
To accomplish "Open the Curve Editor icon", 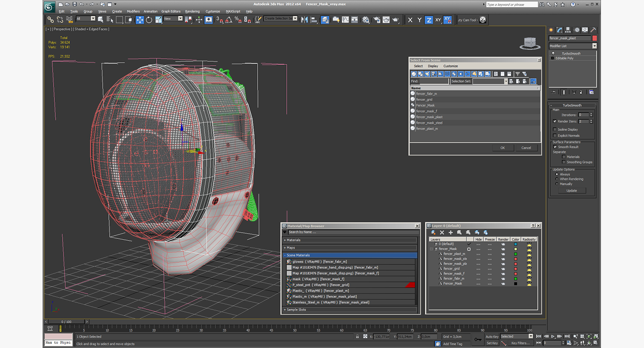I will [x=345, y=20].
